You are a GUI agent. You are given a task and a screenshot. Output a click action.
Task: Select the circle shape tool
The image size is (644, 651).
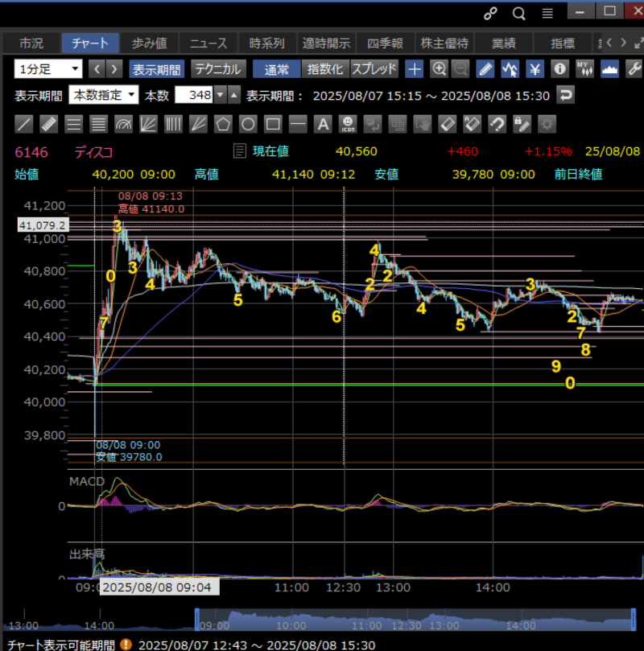pos(248,124)
